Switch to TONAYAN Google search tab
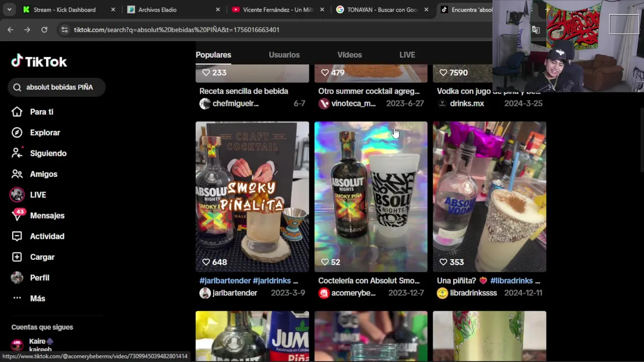Image resolution: width=644 pixels, height=362 pixels. click(x=382, y=10)
